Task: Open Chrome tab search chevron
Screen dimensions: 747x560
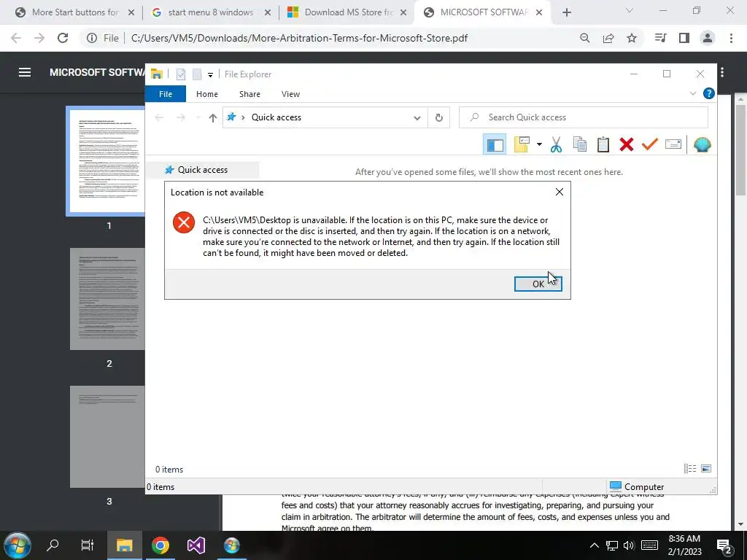Action: coord(630,10)
